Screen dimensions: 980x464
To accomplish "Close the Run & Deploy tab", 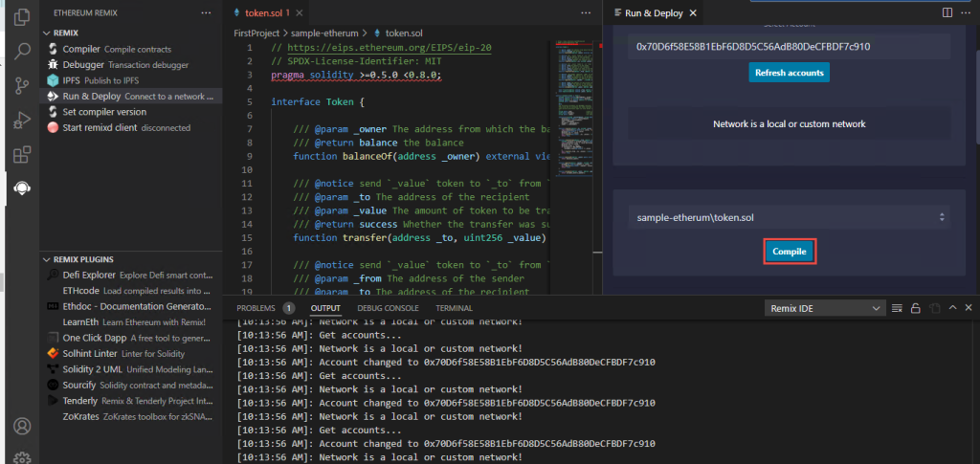I will [x=695, y=13].
